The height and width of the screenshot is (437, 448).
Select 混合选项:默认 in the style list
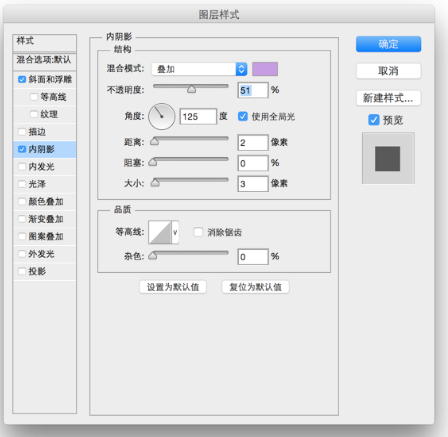pos(44,60)
